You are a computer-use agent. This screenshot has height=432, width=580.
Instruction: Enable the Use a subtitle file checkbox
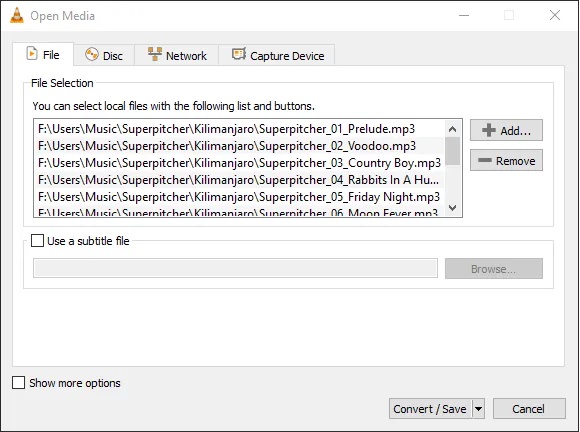tap(37, 241)
